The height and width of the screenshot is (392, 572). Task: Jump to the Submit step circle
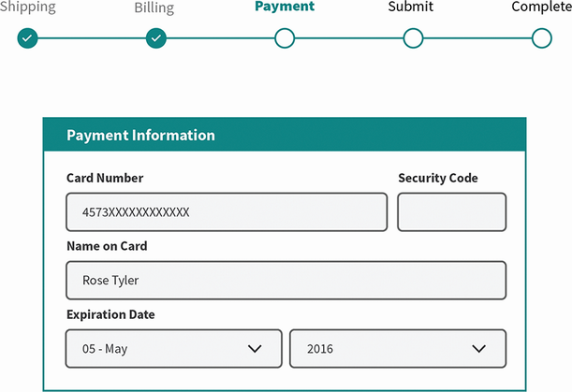pos(413,38)
